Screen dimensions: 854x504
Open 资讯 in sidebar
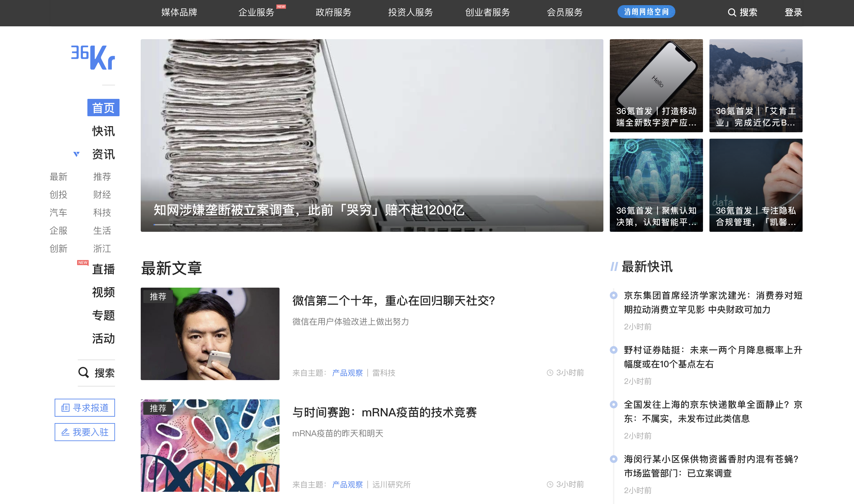pos(103,154)
